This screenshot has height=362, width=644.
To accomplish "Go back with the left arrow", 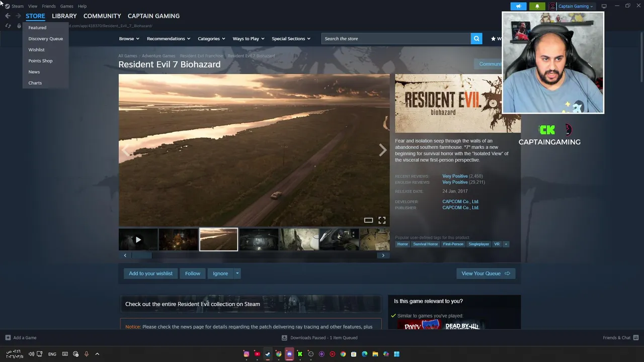I will pyautogui.click(x=8, y=16).
